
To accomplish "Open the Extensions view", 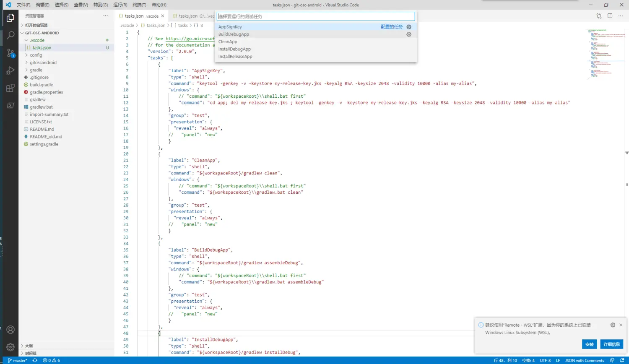I will pos(10,88).
